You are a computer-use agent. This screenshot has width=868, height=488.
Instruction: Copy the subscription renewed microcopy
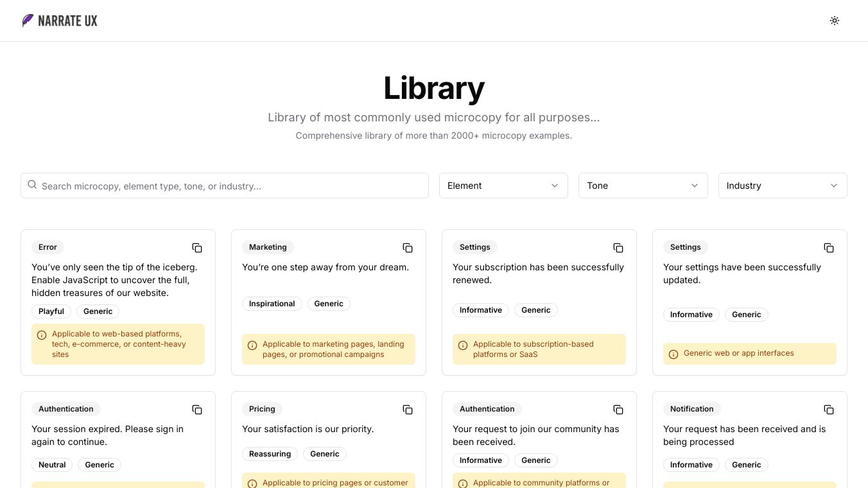tap(618, 248)
